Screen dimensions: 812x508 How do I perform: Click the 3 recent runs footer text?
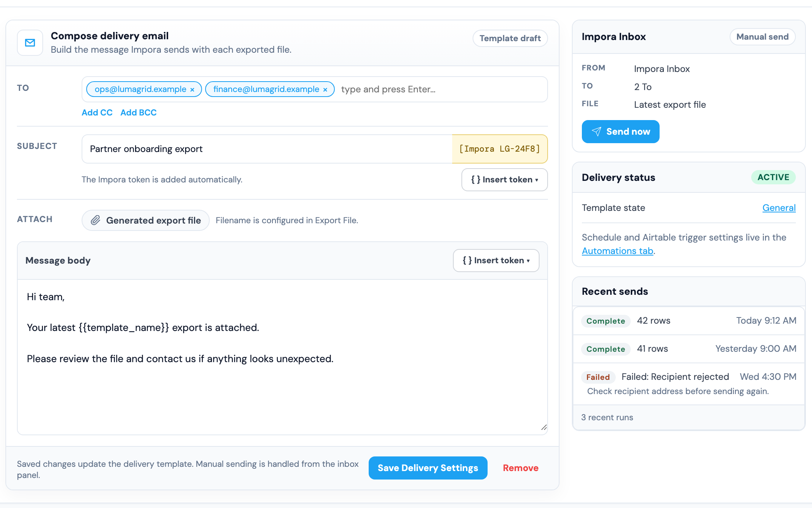pos(607,418)
